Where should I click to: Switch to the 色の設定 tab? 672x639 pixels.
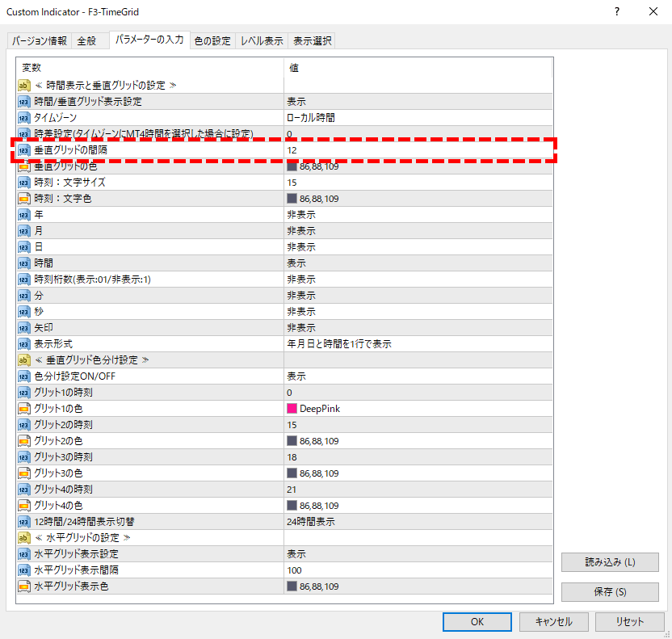click(x=213, y=40)
